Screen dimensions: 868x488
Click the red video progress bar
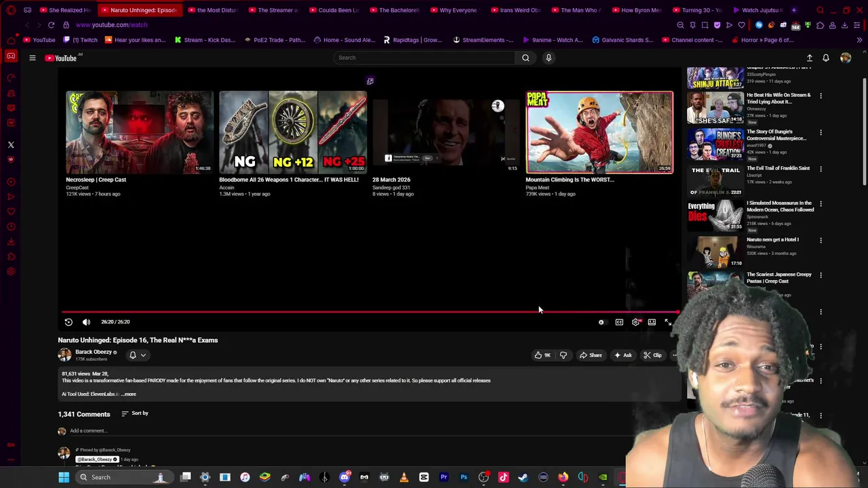click(370, 312)
